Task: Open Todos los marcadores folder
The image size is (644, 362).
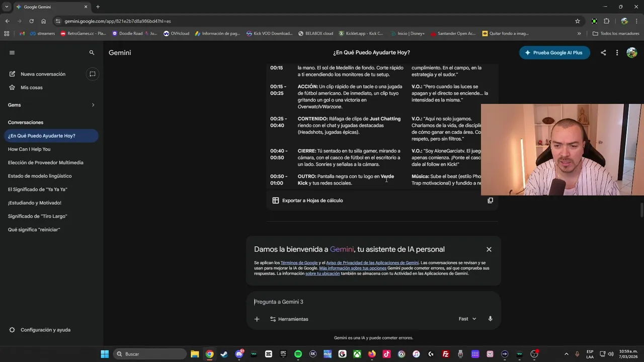Action: click(616, 34)
